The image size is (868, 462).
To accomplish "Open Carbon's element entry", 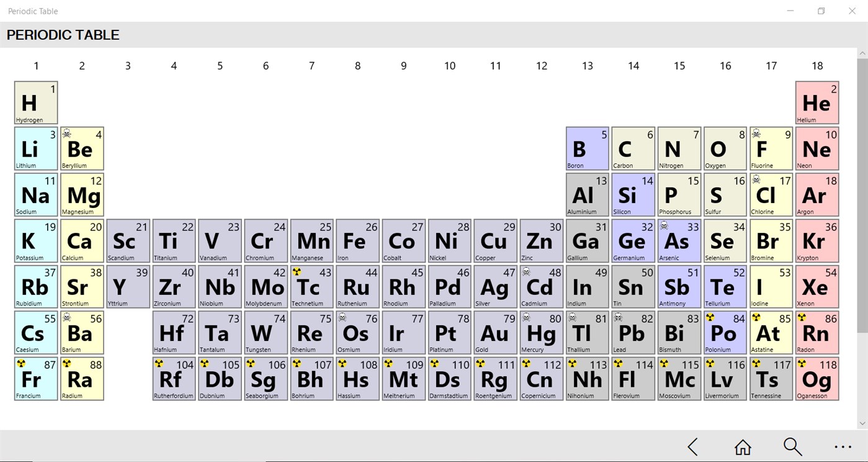I will [633, 148].
